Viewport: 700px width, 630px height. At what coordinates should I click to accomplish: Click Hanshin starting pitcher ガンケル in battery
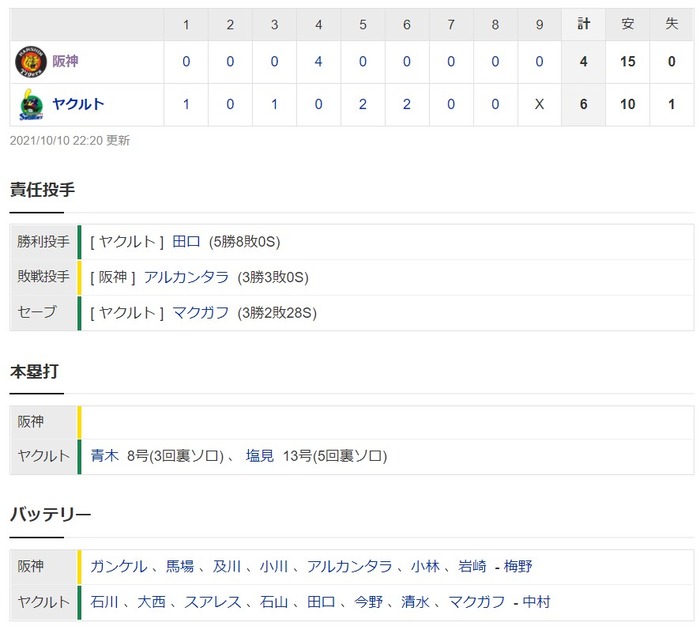click(x=119, y=566)
